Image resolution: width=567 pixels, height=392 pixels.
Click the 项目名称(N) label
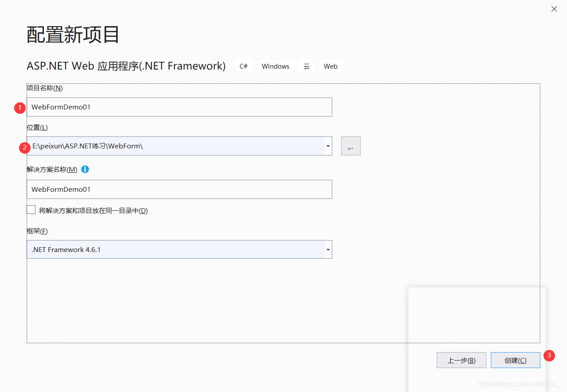(45, 88)
